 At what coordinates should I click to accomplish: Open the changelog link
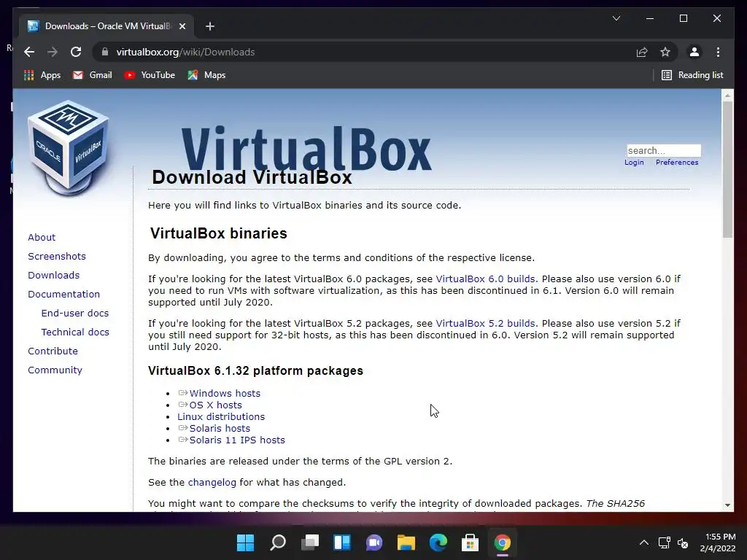(212, 483)
